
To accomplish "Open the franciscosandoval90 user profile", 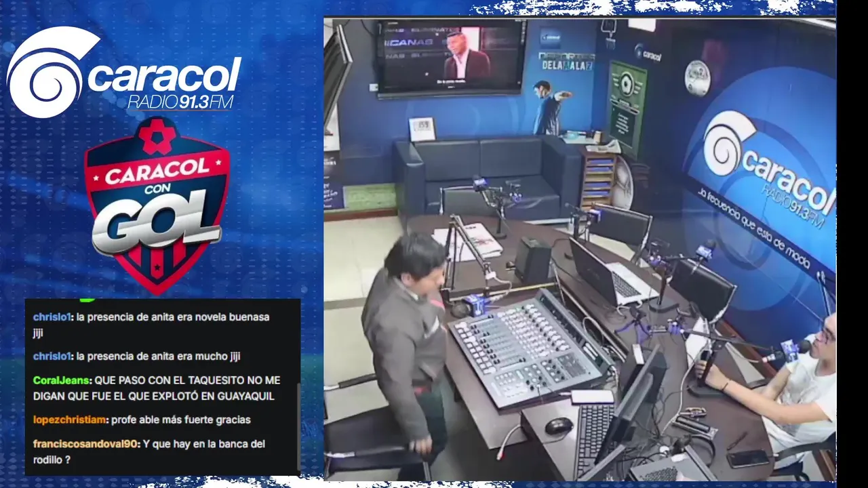I will [86, 444].
